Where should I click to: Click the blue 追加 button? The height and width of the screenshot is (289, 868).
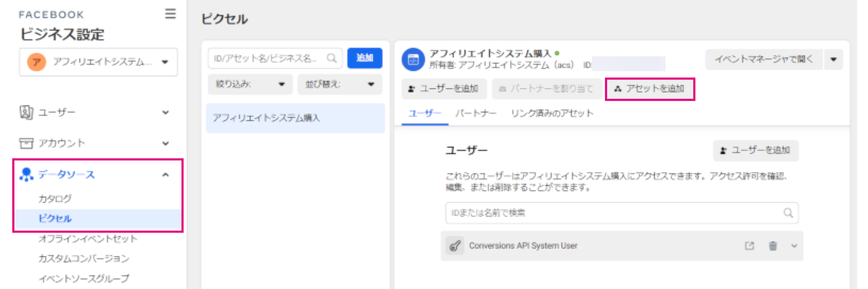tap(365, 58)
